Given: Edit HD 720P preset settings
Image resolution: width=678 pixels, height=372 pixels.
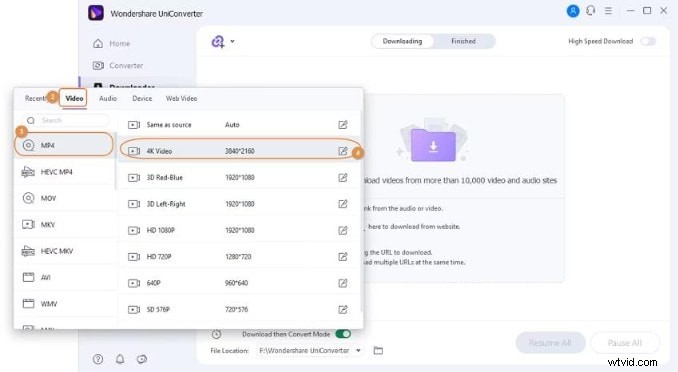Looking at the screenshot, I should click(342, 257).
